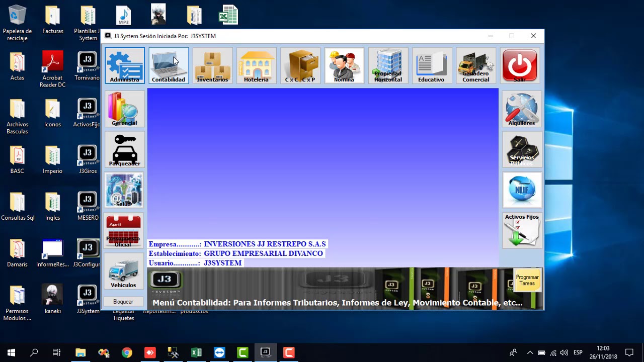Open TeamViewer from the taskbar
The width and height of the screenshot is (644, 362).
click(x=219, y=352)
